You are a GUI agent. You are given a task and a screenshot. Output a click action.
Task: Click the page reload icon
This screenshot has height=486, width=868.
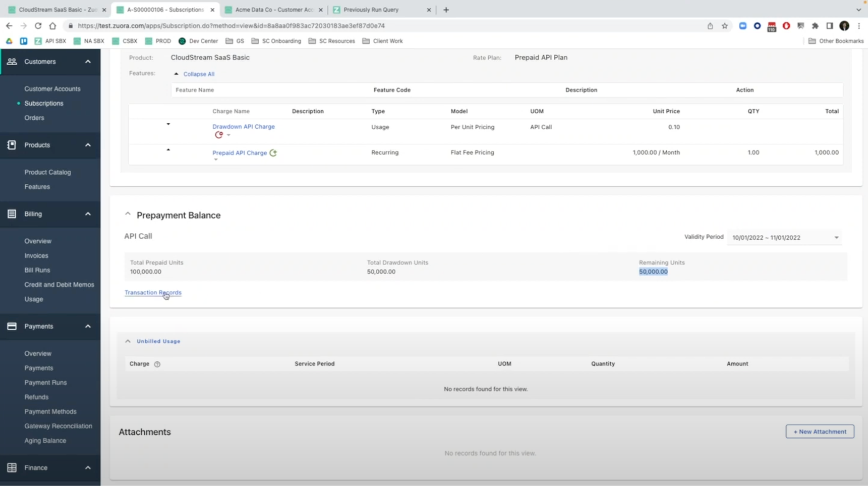click(38, 26)
